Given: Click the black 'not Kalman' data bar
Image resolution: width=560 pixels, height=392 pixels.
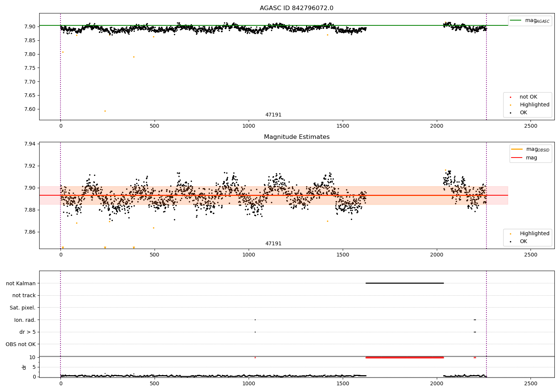Looking at the screenshot, I should (405, 283).
